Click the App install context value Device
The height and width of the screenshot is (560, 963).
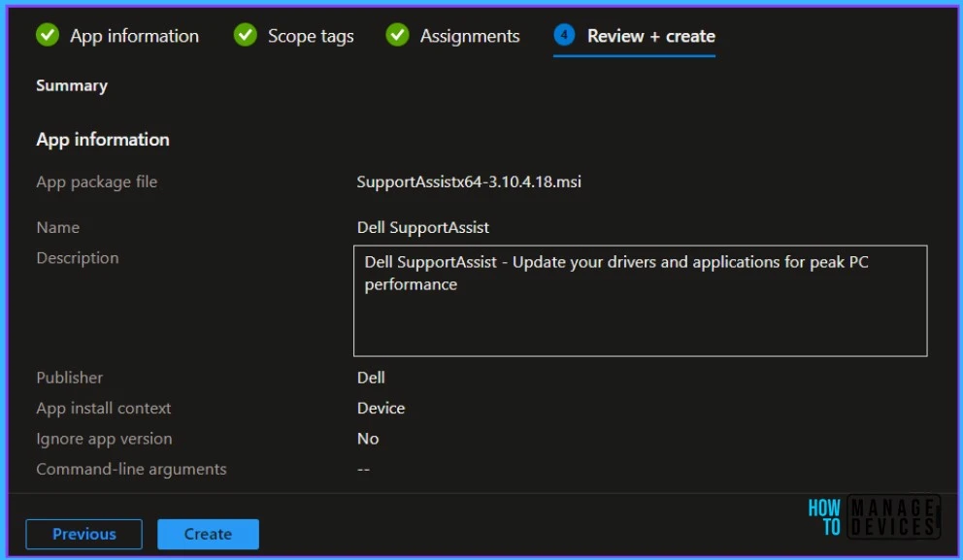[x=381, y=409]
